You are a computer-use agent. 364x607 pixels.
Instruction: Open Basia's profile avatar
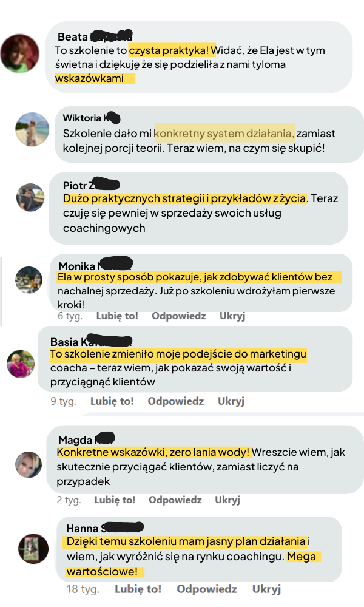pos(21,364)
